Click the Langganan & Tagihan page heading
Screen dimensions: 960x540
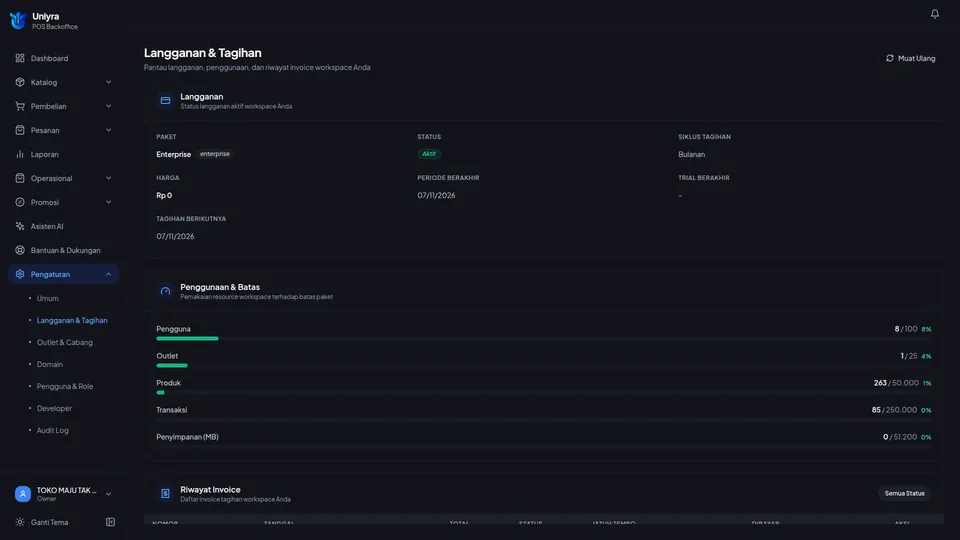coord(203,53)
